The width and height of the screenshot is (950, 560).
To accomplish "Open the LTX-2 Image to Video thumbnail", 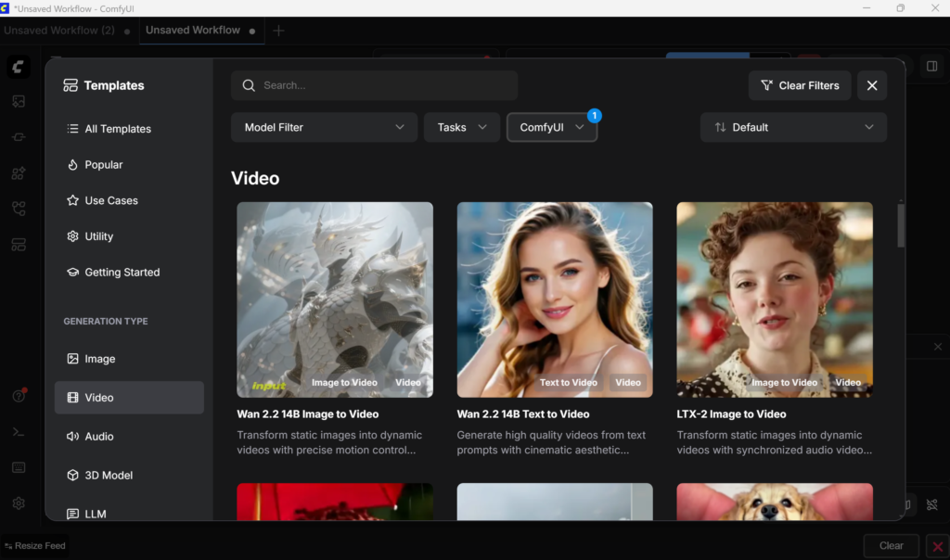I will 775,299.
